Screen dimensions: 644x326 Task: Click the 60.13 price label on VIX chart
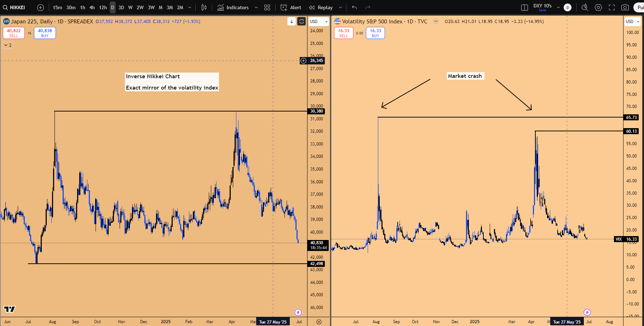pyautogui.click(x=631, y=131)
